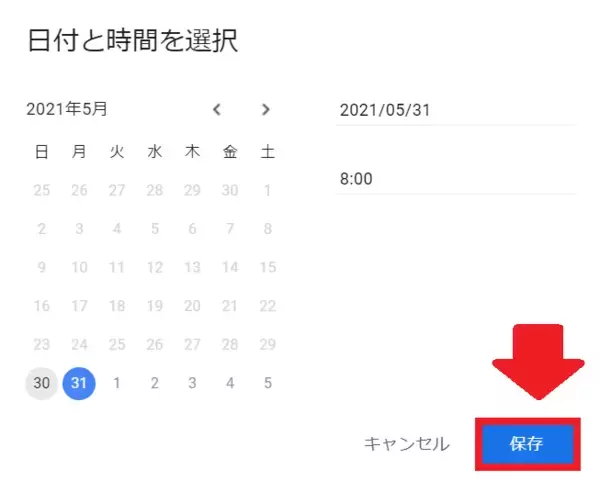Viewport: 600px width, 492px height.
Task: Click greyed-out day 28 in fifth row
Action: (x=230, y=344)
